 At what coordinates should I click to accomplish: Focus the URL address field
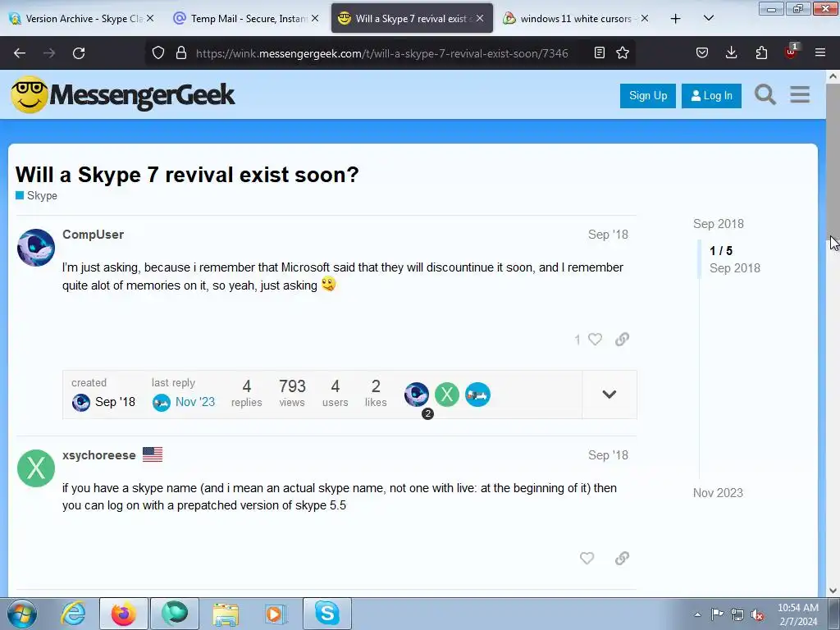point(382,53)
